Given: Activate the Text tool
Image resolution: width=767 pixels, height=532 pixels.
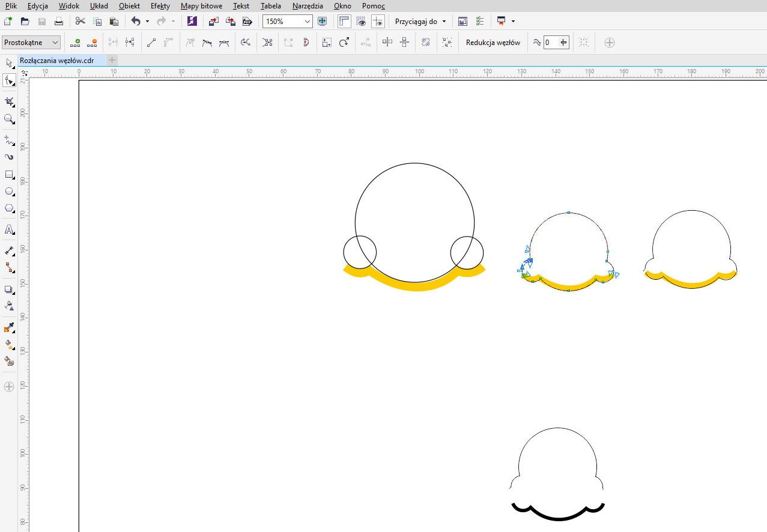Looking at the screenshot, I should pyautogui.click(x=9, y=229).
